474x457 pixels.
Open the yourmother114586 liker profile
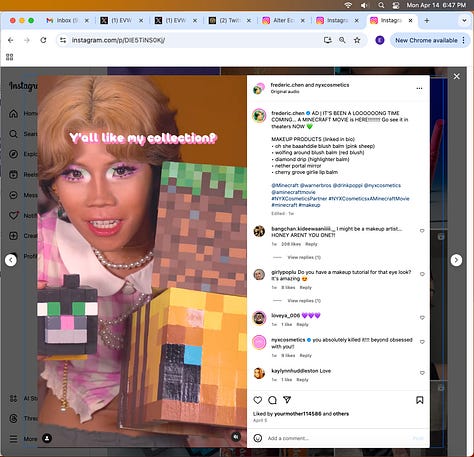[298, 414]
